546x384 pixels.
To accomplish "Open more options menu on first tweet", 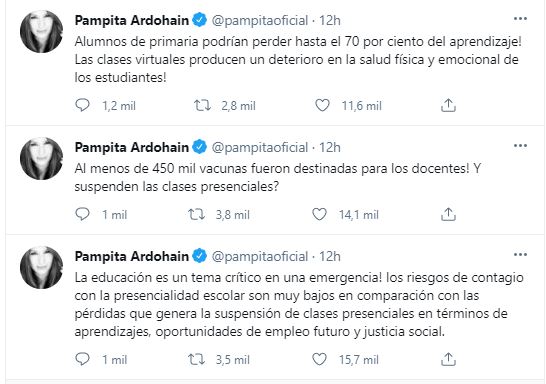I will [520, 18].
